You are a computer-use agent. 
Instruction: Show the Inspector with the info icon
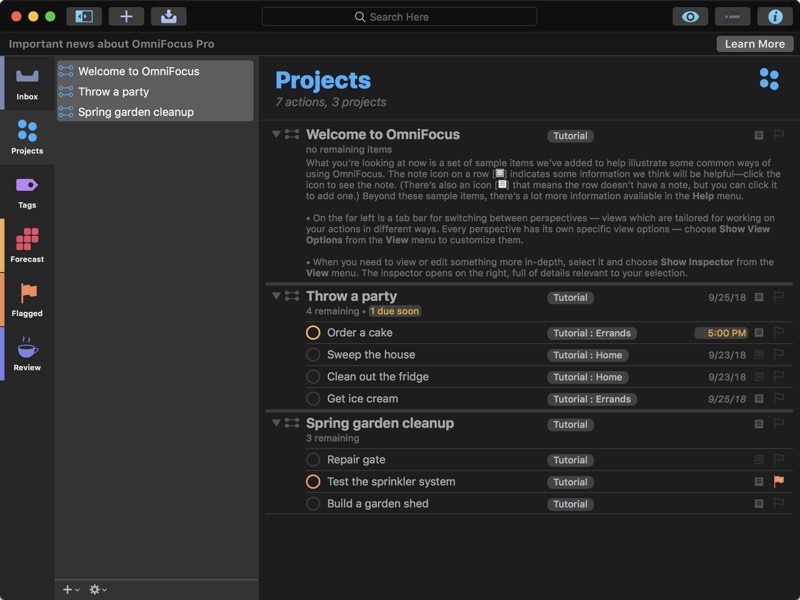[774, 16]
